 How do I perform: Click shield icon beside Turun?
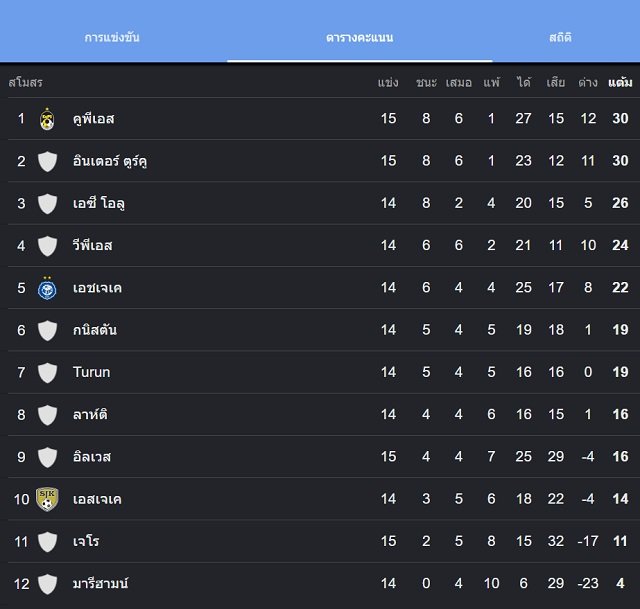(47, 373)
